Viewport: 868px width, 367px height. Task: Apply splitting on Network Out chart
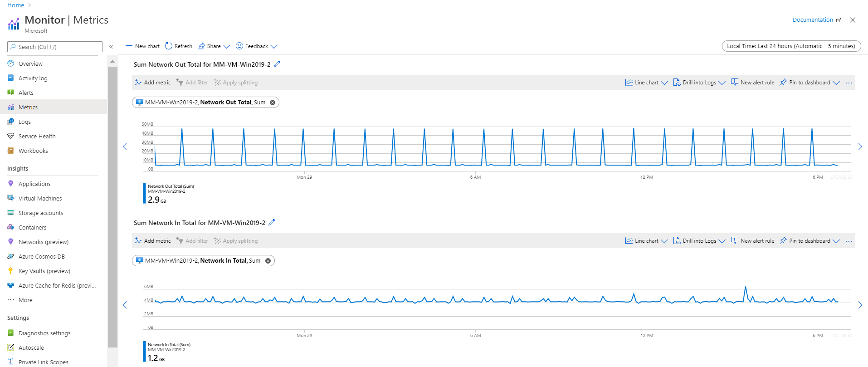pos(236,83)
